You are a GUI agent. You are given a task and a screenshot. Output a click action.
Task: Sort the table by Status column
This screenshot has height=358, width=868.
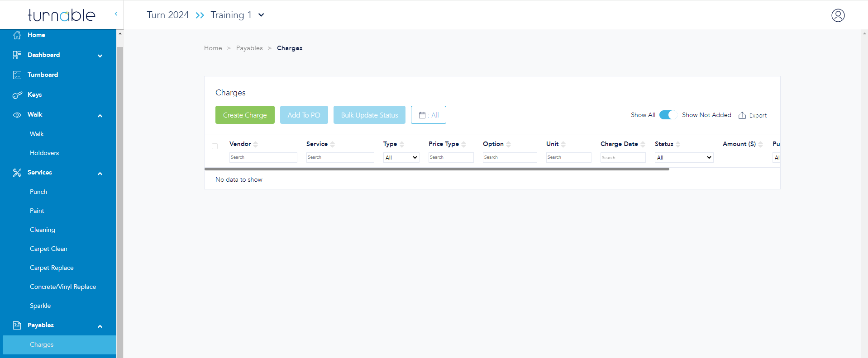point(678,144)
